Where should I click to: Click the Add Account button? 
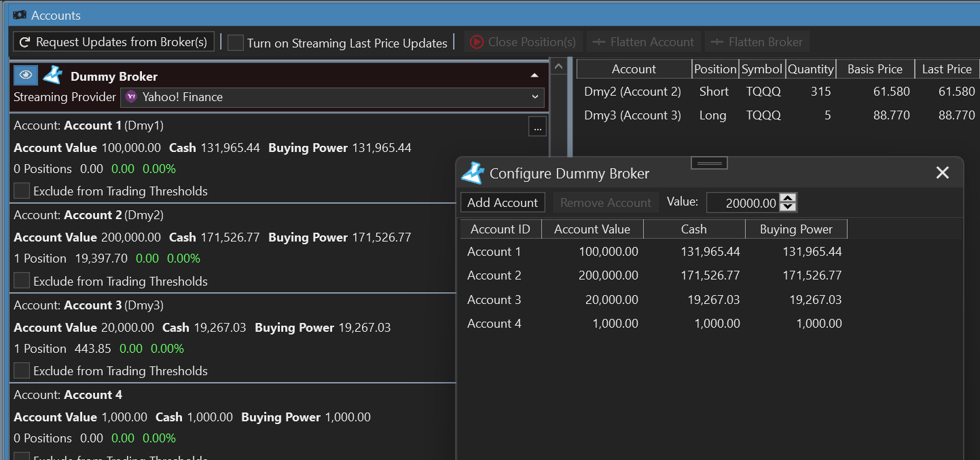pos(503,202)
